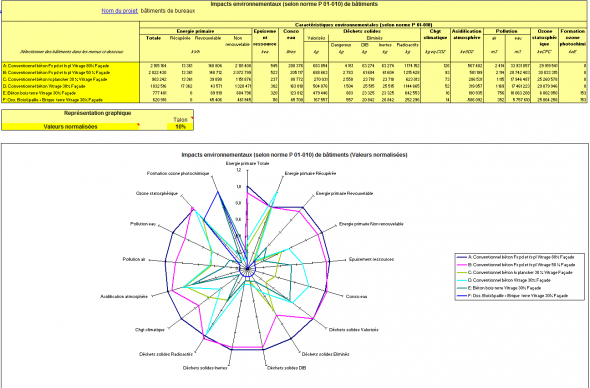Select legend entry A Conventionnel béton Vitrage 80%
590x388 pixels.
coord(515,257)
